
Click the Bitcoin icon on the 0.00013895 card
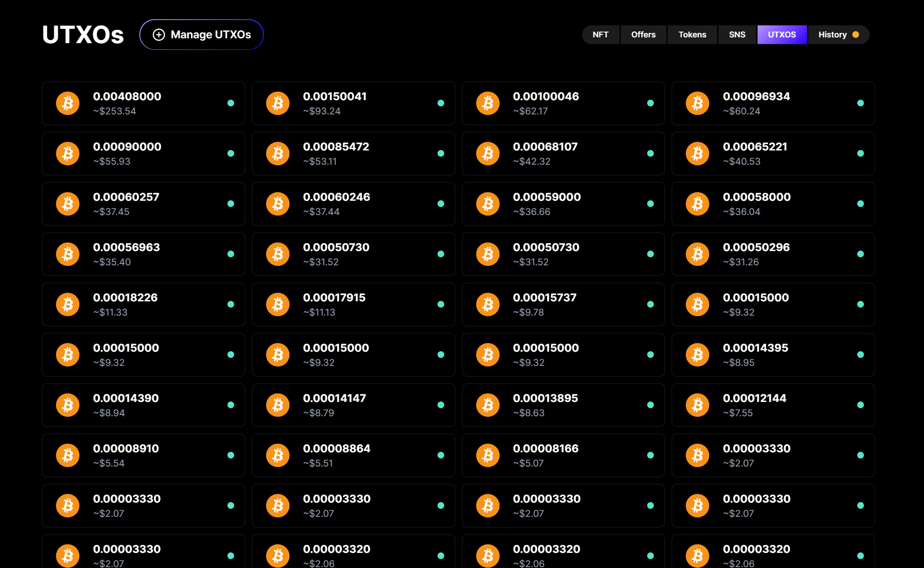pos(488,405)
